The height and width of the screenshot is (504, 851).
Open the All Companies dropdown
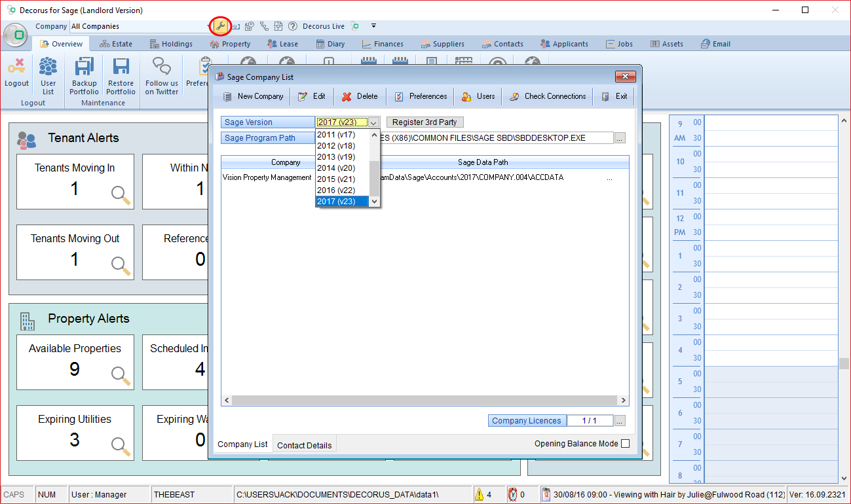pyautogui.click(x=207, y=27)
